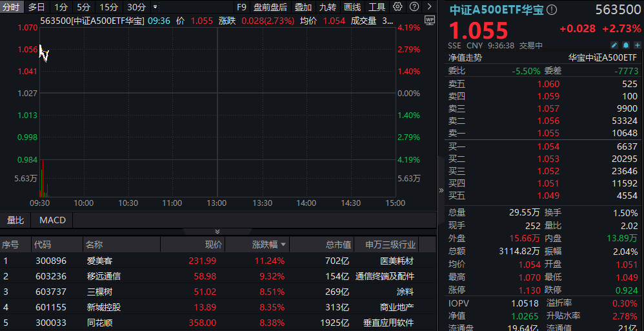This screenshot has height=331, width=644.
Task: Open the period dropdown arrow after 30分
Action: pyautogui.click(x=155, y=7)
